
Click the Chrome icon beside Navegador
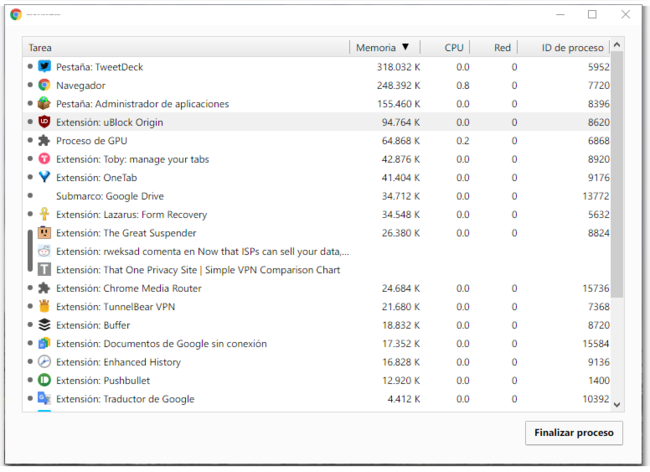click(44, 85)
